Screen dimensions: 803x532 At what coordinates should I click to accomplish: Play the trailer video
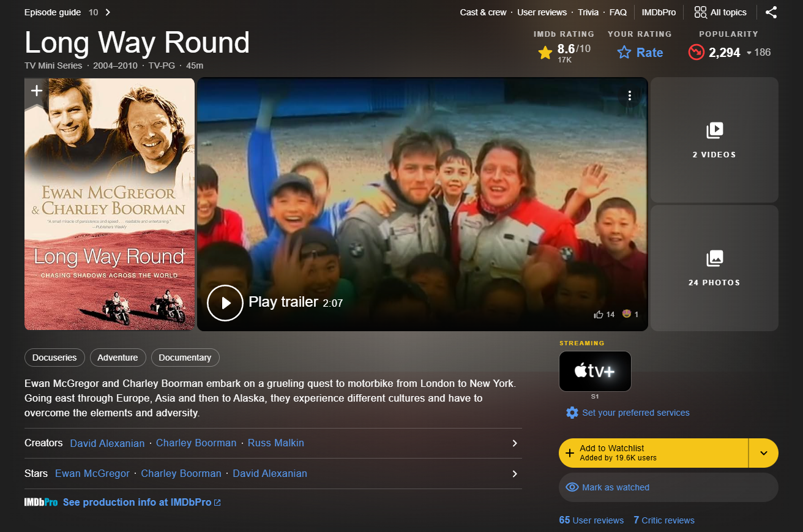226,302
